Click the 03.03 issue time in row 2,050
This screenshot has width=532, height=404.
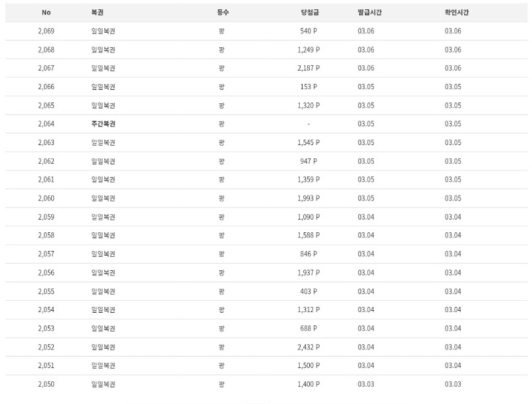point(366,384)
